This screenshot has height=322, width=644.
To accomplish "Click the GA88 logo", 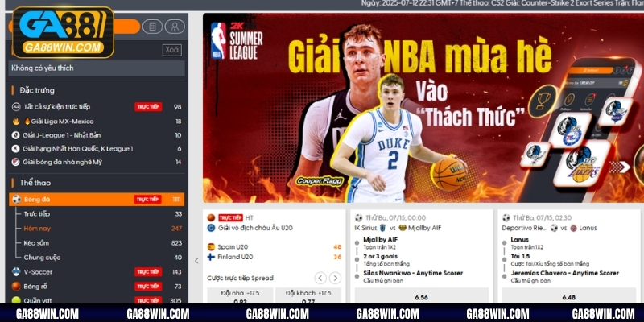I will click(x=63, y=32).
